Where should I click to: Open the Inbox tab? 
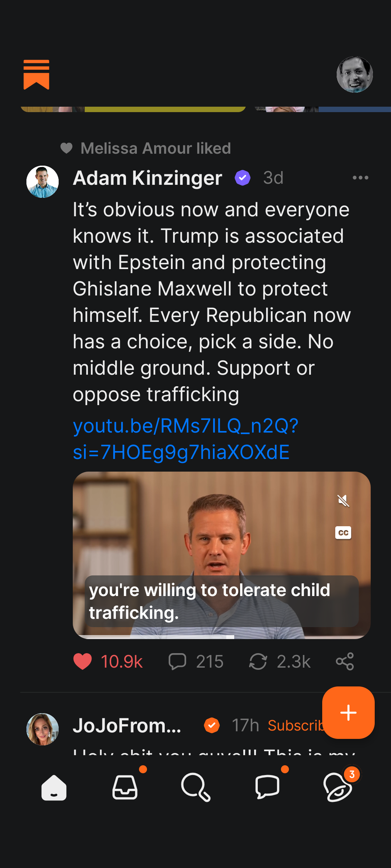pyautogui.click(x=125, y=787)
